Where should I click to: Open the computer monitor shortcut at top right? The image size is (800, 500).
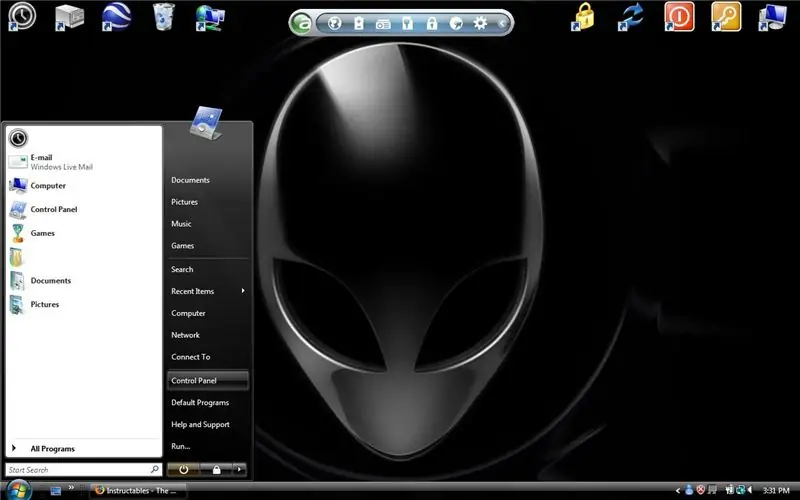point(772,17)
